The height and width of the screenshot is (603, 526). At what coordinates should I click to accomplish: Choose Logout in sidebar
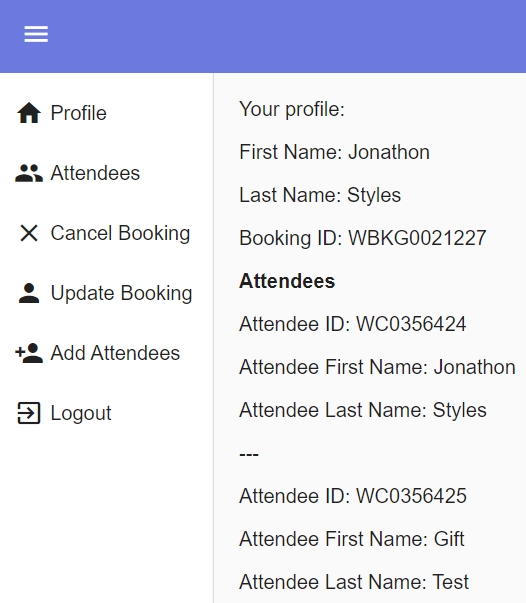point(81,413)
